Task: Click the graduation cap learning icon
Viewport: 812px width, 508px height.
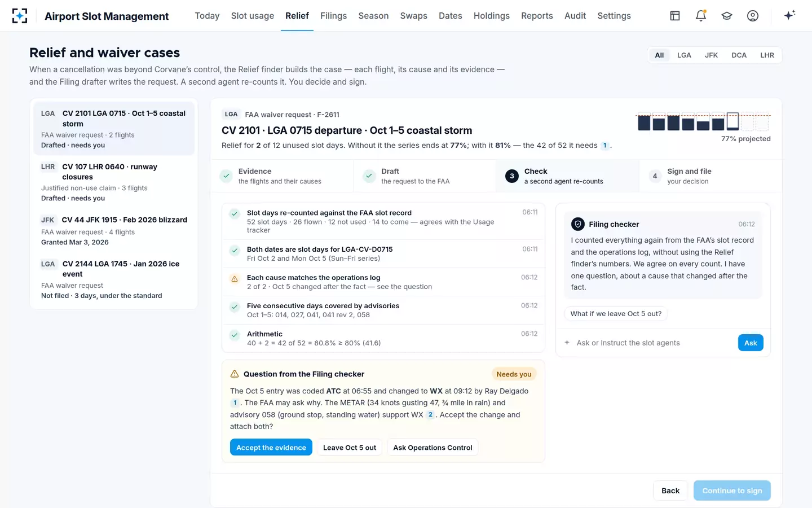Action: click(727, 16)
